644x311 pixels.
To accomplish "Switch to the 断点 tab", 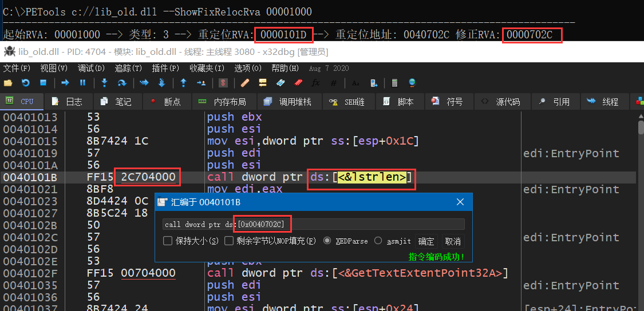I will pos(167,102).
